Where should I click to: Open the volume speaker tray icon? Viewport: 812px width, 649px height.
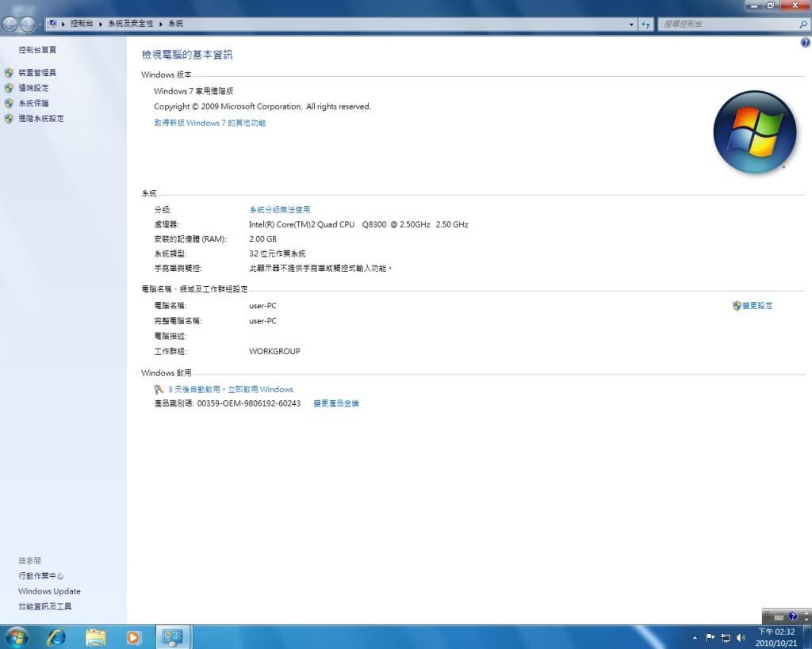coord(741,638)
